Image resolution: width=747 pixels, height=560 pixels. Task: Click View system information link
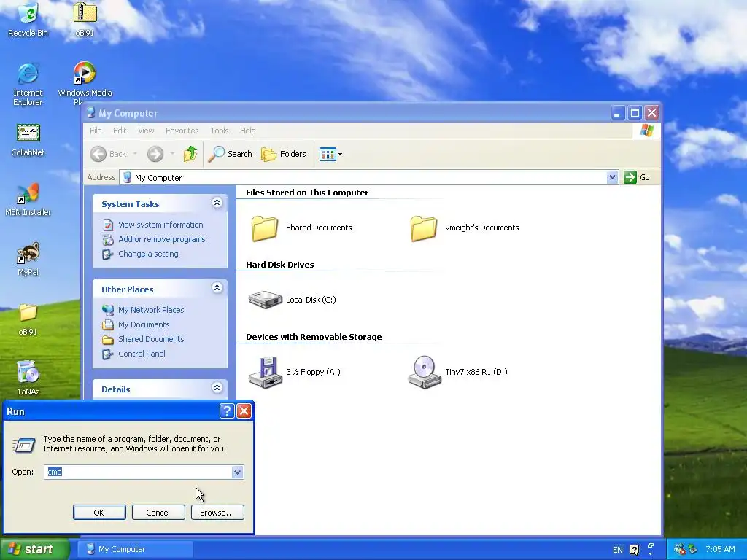[x=160, y=225]
